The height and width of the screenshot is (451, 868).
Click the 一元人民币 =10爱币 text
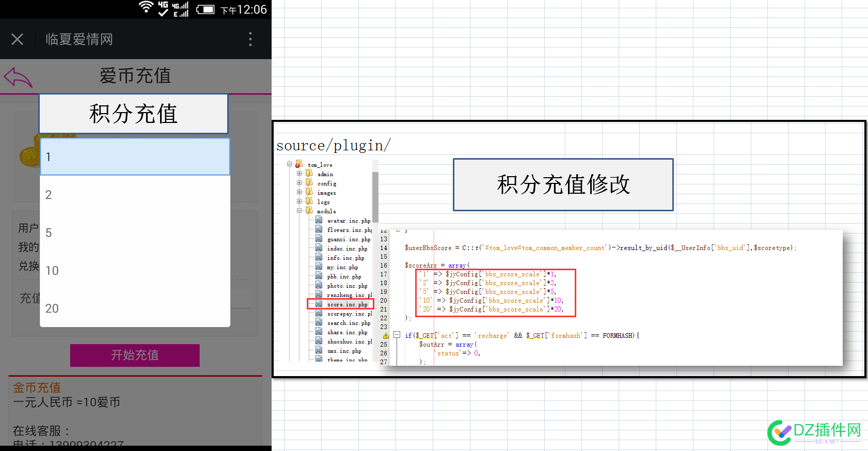point(67,402)
